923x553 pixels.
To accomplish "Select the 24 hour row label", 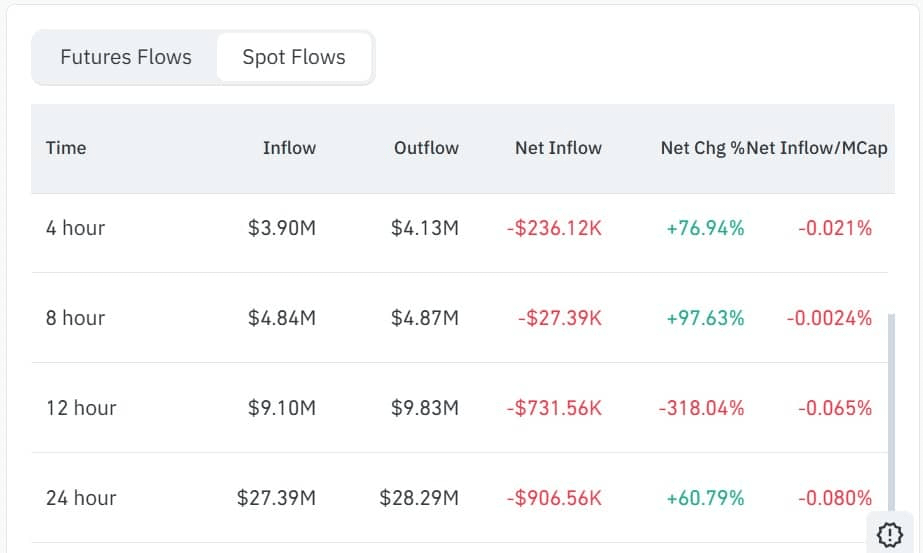I will click(81, 498).
